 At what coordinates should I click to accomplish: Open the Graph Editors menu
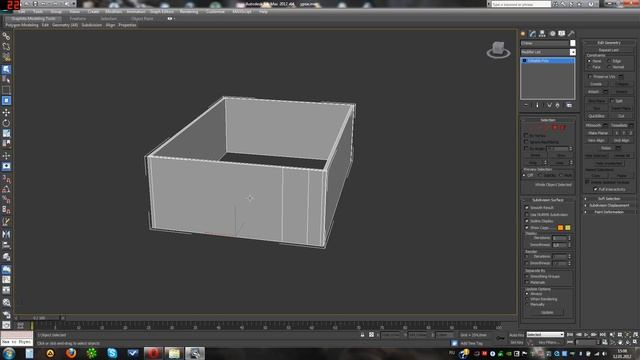click(162, 12)
